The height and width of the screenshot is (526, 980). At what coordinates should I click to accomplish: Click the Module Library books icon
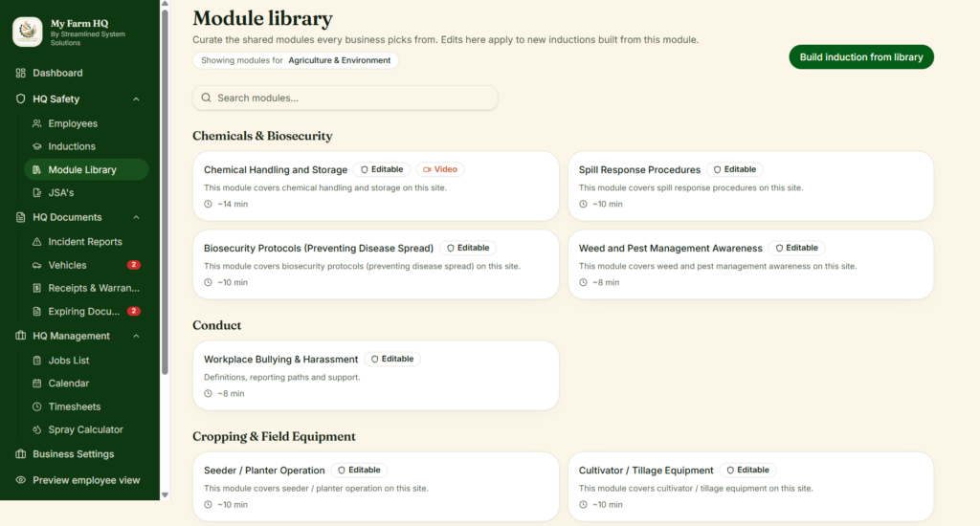[x=37, y=170]
